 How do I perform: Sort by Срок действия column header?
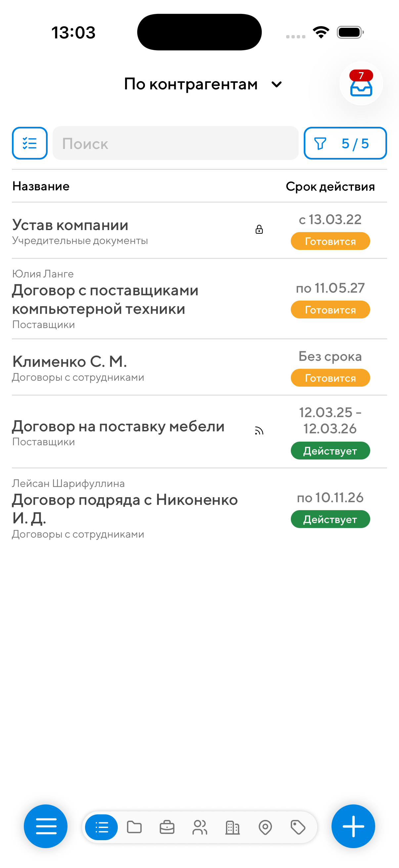[330, 186]
